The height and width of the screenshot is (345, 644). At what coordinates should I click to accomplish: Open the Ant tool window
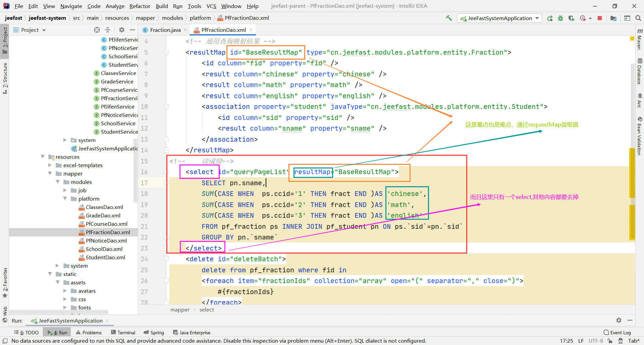click(640, 100)
